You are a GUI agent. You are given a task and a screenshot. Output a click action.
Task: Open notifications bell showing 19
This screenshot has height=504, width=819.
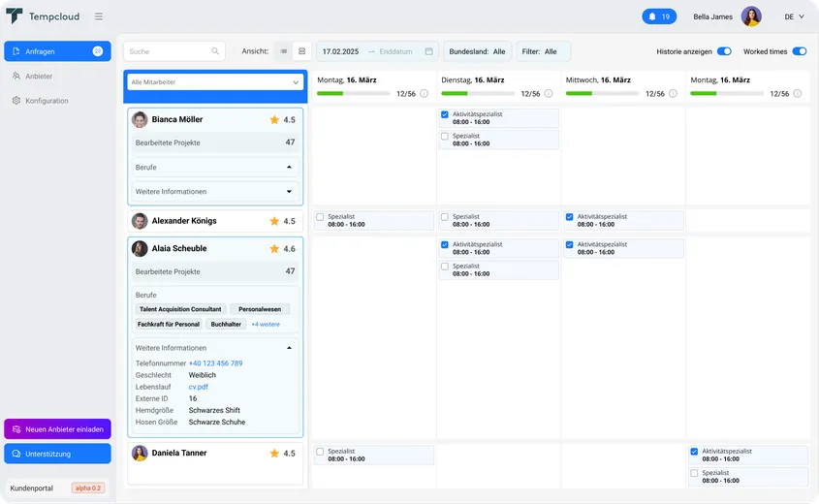pyautogui.click(x=659, y=16)
